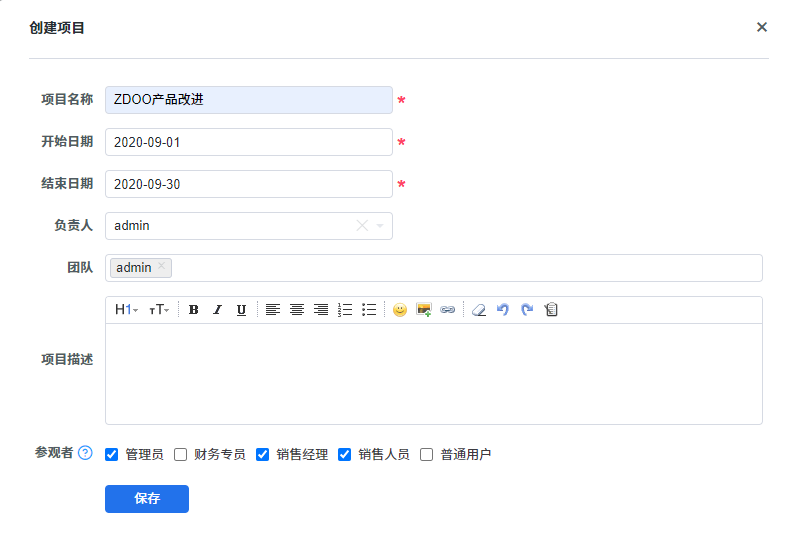Redo the last edit in editor

(527, 309)
